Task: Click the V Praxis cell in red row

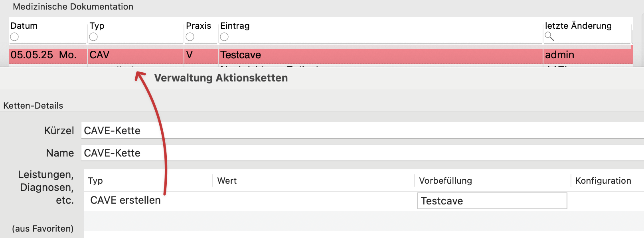Action: (x=190, y=55)
